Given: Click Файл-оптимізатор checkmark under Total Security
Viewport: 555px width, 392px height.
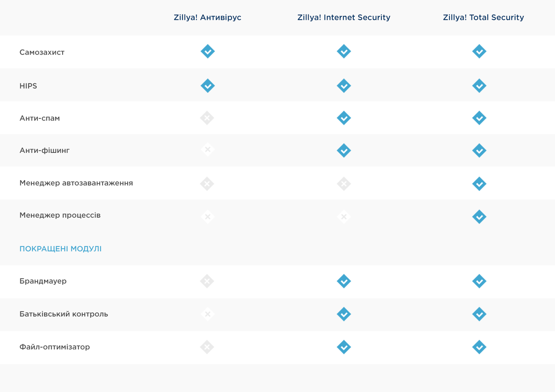Looking at the screenshot, I should pyautogui.click(x=479, y=347).
